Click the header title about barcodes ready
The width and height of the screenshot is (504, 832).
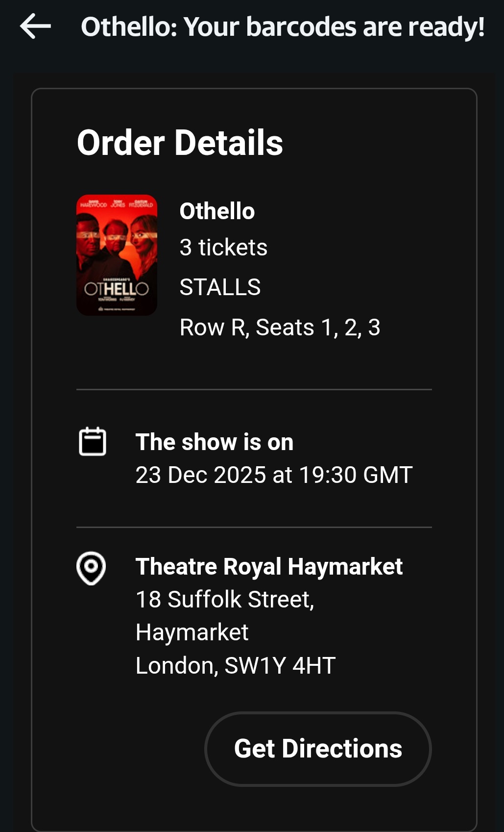283,26
